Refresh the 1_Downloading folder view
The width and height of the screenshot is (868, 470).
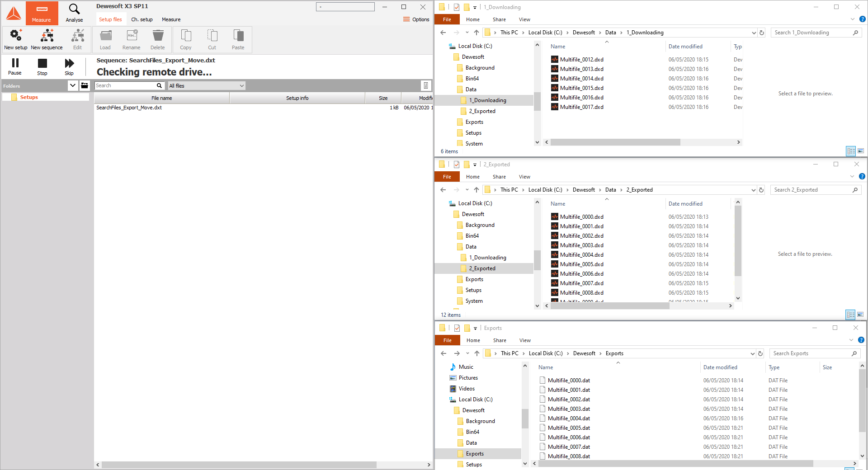tap(762, 33)
